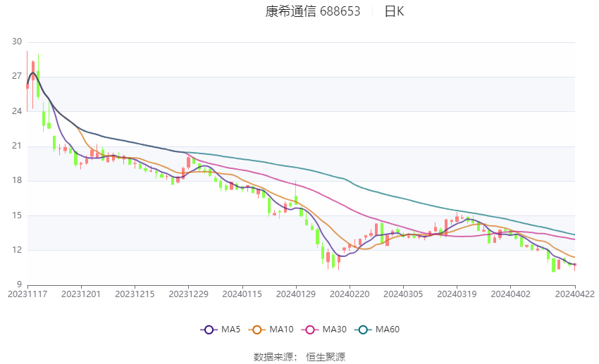Screen dimensions: 599x364
Task: Click x-axis date label 20240402
Action: (x=510, y=294)
